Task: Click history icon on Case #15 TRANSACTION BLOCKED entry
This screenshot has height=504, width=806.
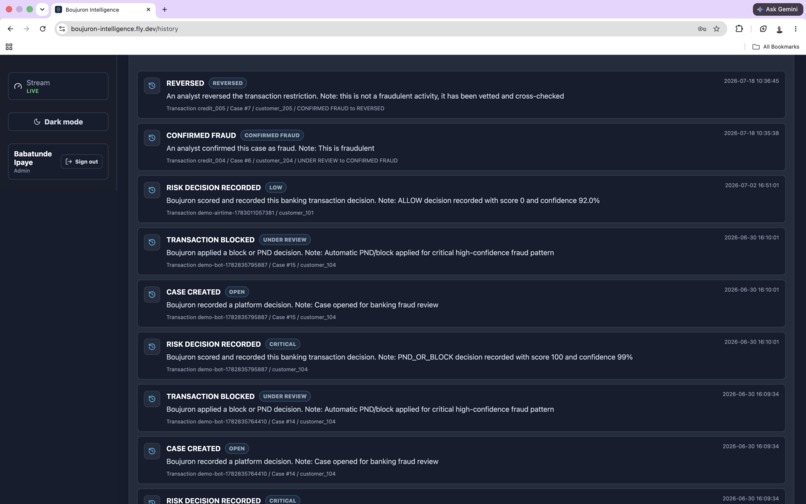Action: click(x=152, y=242)
